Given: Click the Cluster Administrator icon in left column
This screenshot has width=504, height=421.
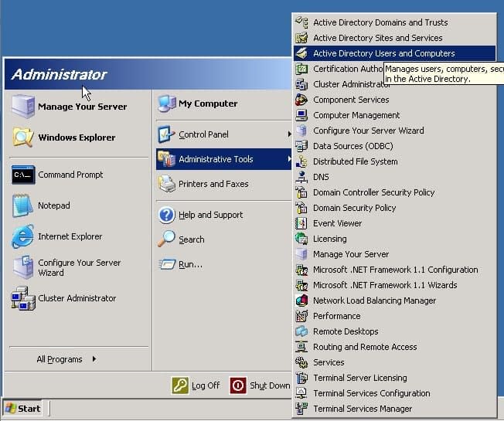Looking at the screenshot, I should [x=23, y=298].
